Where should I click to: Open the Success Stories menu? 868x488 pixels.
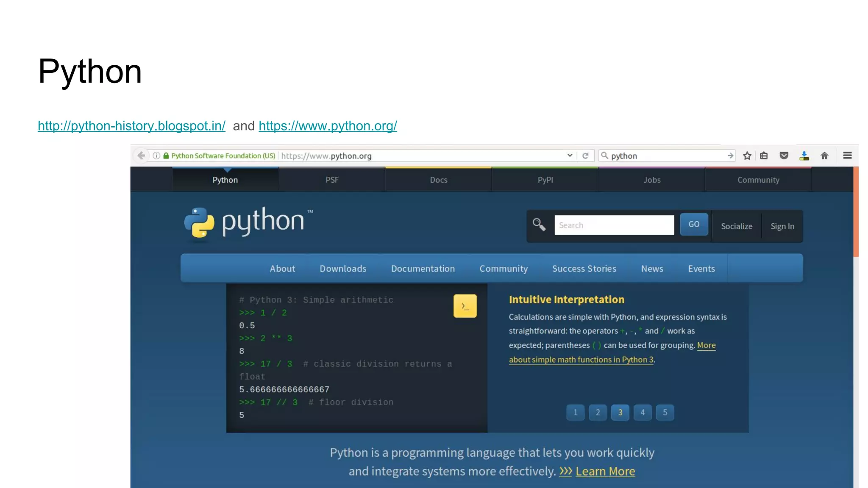[584, 269]
